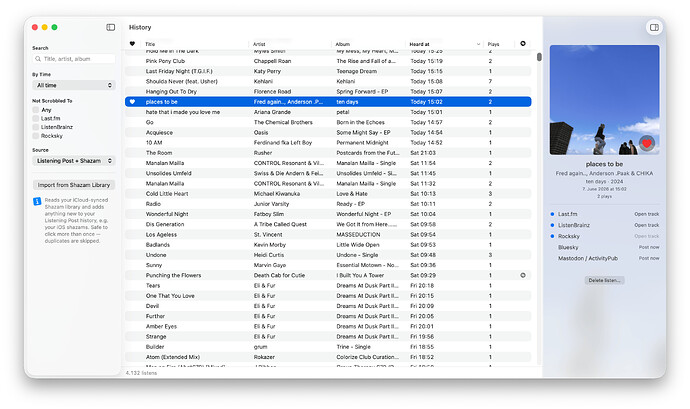
Task: Click the heart on the 'places to be' row
Action: (132, 102)
